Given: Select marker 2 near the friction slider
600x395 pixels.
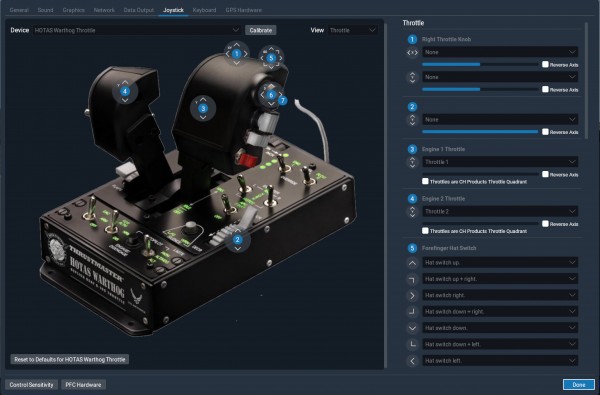Looking at the screenshot, I should point(238,240).
